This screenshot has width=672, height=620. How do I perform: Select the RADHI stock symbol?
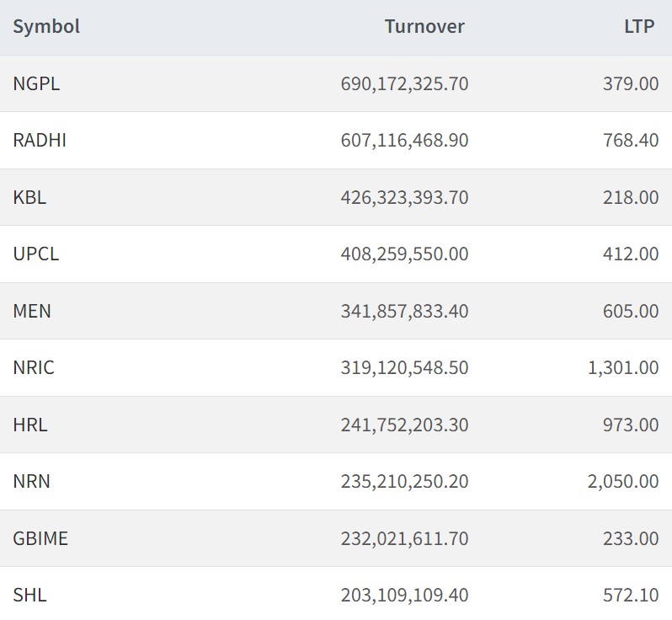[x=40, y=140]
